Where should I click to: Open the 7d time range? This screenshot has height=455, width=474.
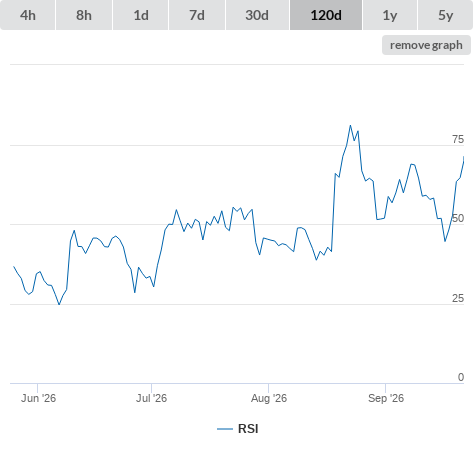pyautogui.click(x=197, y=15)
